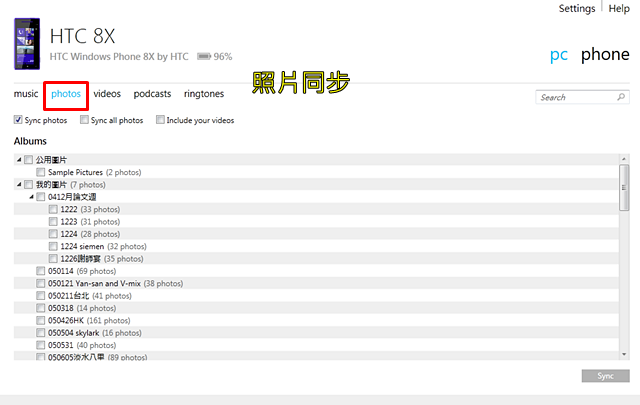Click the 050318 (14 photos) label
The image size is (640, 405).
[82, 308]
